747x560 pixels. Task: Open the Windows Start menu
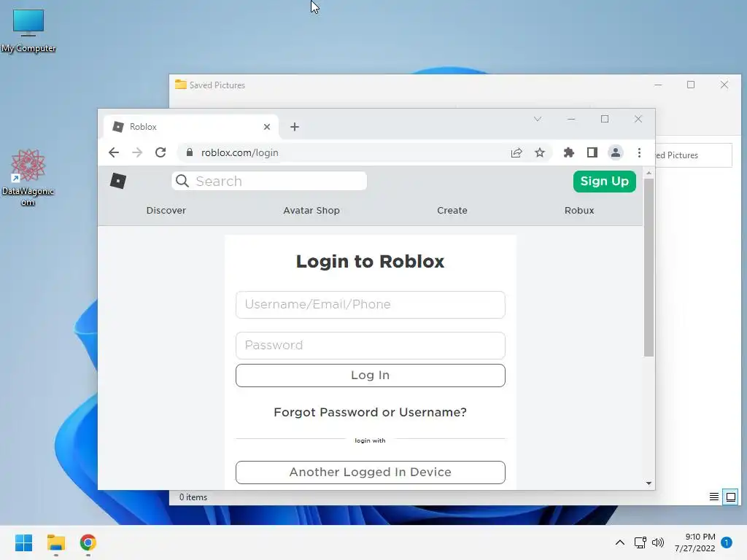pos(23,542)
